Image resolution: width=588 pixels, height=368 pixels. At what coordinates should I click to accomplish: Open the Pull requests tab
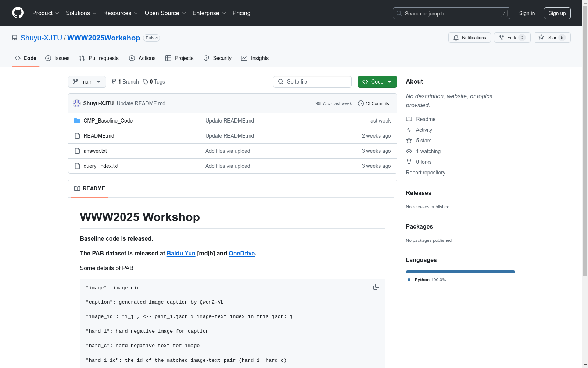[x=99, y=58]
